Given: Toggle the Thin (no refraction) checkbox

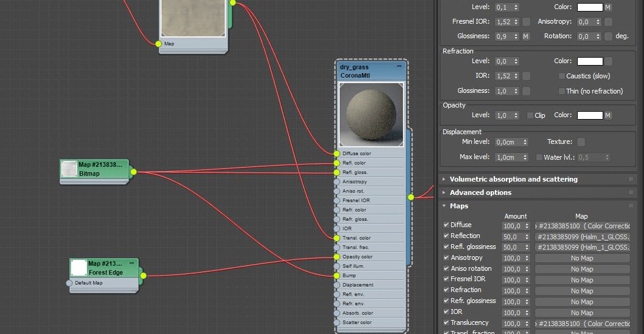Looking at the screenshot, I should [x=561, y=91].
